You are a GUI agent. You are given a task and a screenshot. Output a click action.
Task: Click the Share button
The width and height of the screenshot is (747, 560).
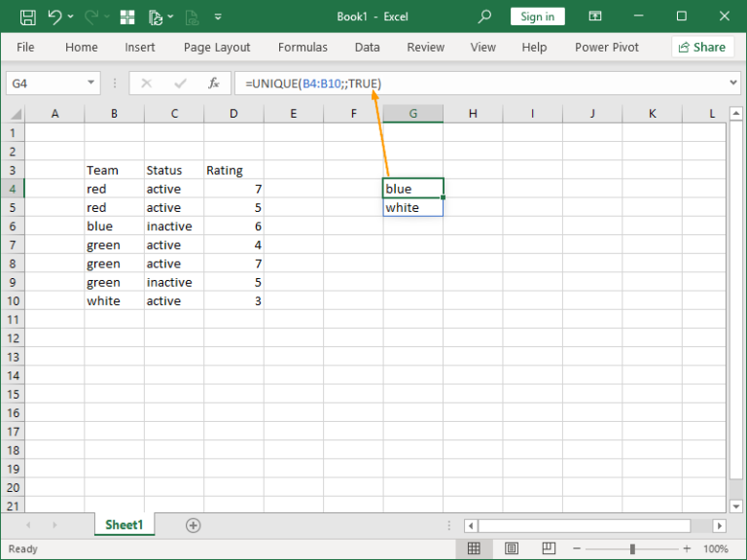point(701,47)
